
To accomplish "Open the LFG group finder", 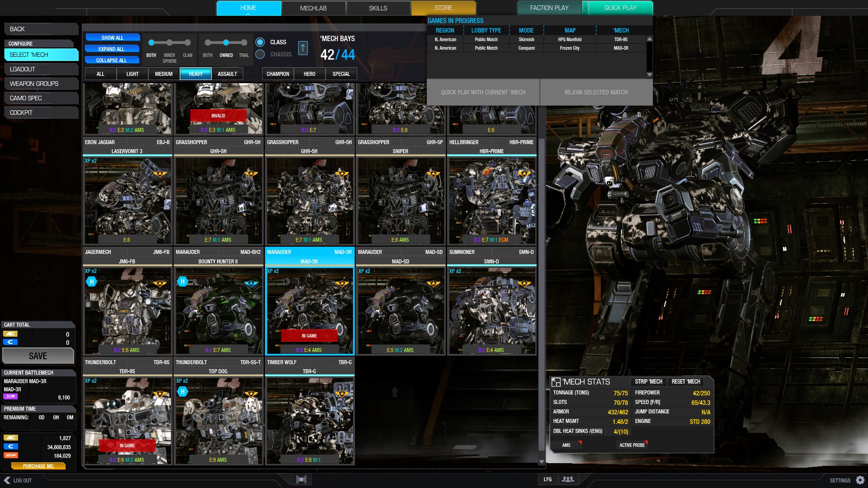I will 547,479.
